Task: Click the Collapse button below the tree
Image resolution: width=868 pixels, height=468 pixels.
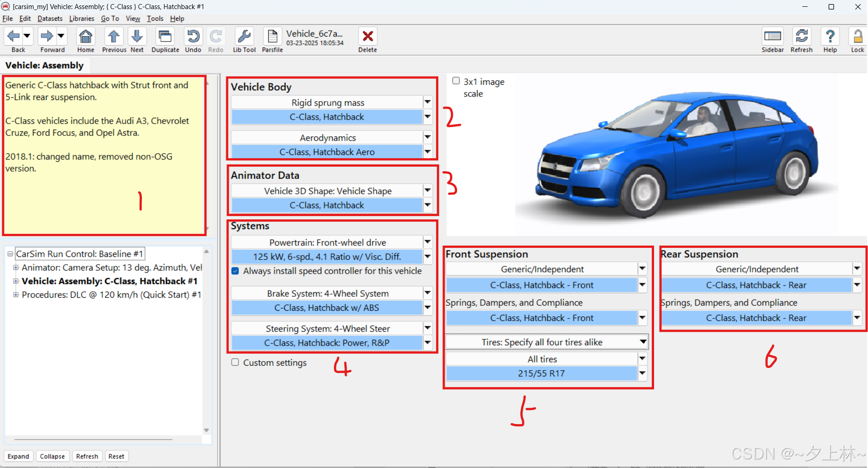Action: (52, 456)
